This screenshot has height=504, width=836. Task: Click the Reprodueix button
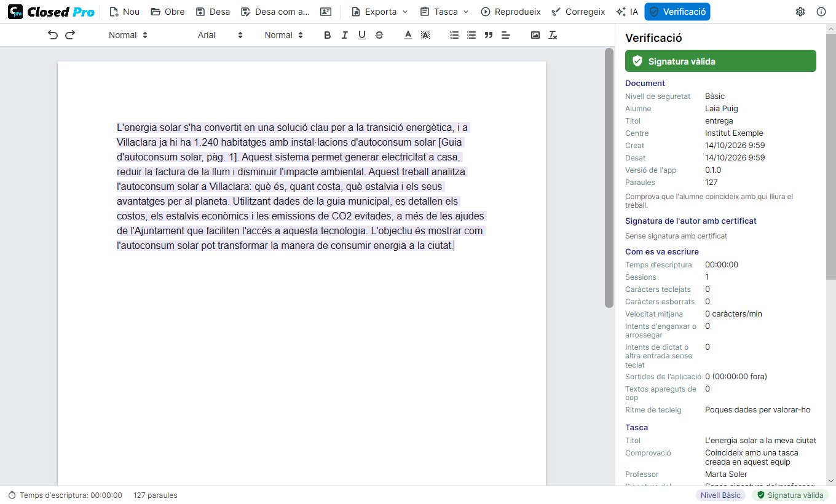(511, 12)
